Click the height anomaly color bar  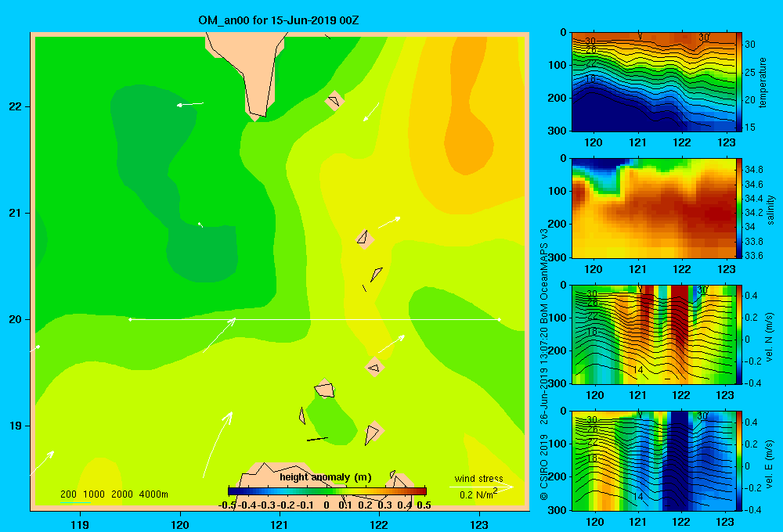(x=327, y=491)
